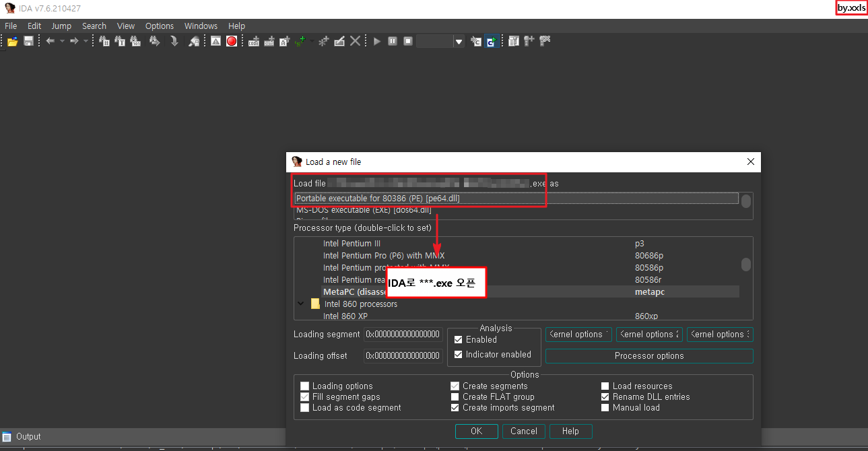868x451 pixels.
Task: Enable the Create FLAT group checkbox
Action: (x=455, y=397)
